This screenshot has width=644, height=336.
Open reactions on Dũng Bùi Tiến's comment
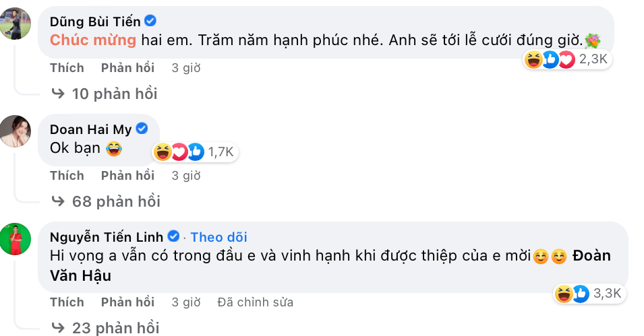[x=566, y=60]
